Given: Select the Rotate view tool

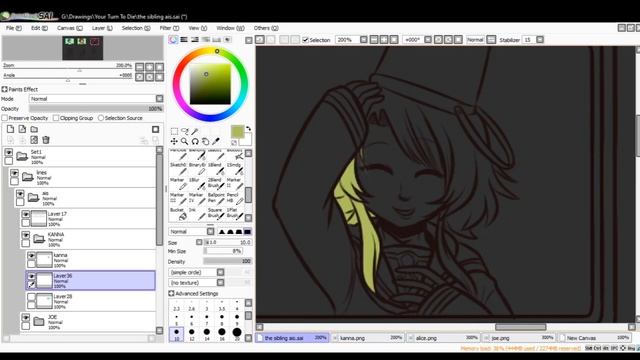Looking at the screenshot, I should [x=195, y=141].
